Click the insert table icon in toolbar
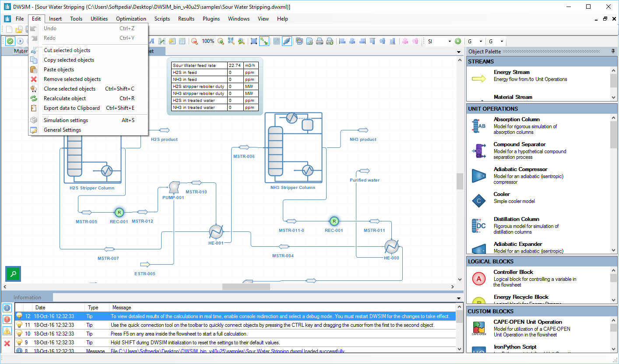This screenshot has height=364, width=619. 182,41
